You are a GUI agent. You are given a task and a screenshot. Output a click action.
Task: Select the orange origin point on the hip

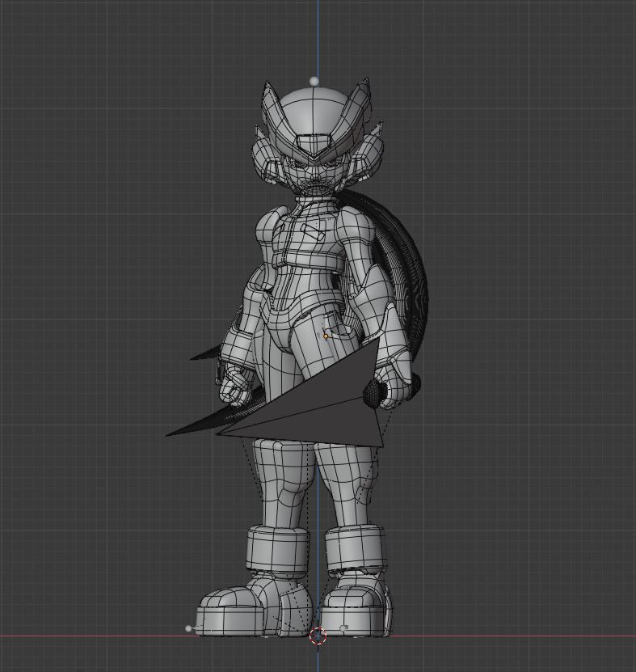pyautogui.click(x=326, y=336)
